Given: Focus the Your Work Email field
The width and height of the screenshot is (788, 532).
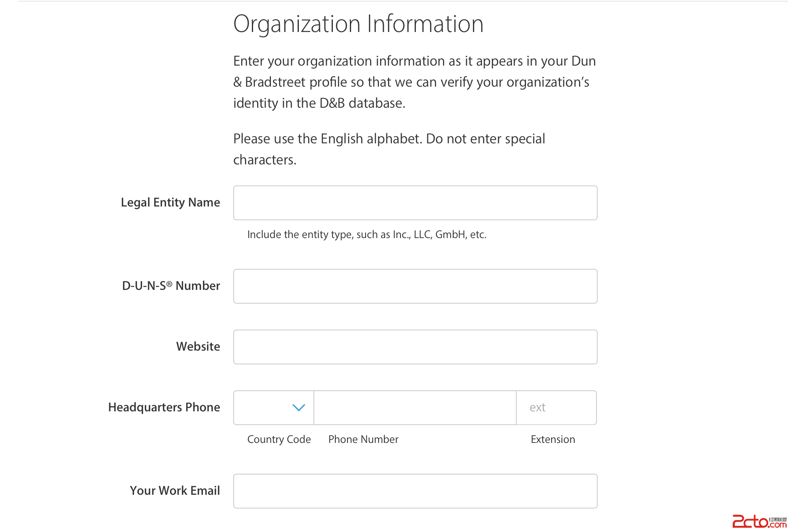Looking at the screenshot, I should click(x=415, y=491).
